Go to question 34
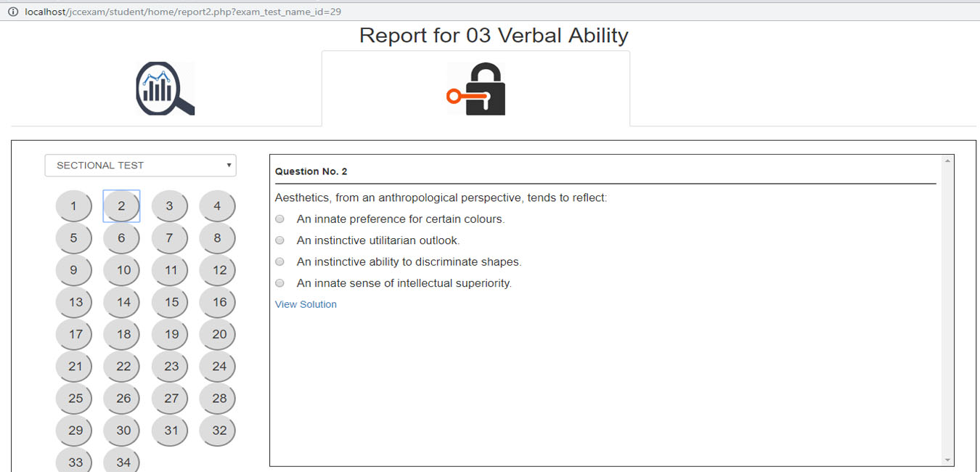The width and height of the screenshot is (980, 472). click(121, 462)
